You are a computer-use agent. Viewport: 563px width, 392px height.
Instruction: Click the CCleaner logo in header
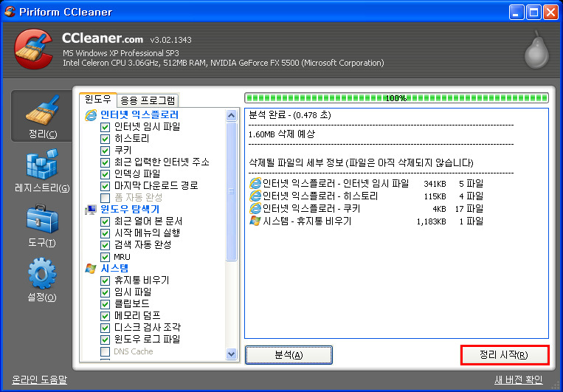(x=33, y=49)
